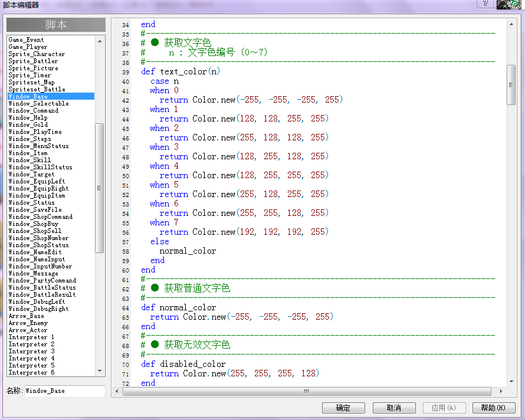Click the 名称 name input field
The image size is (525, 420).
[x=65, y=391]
